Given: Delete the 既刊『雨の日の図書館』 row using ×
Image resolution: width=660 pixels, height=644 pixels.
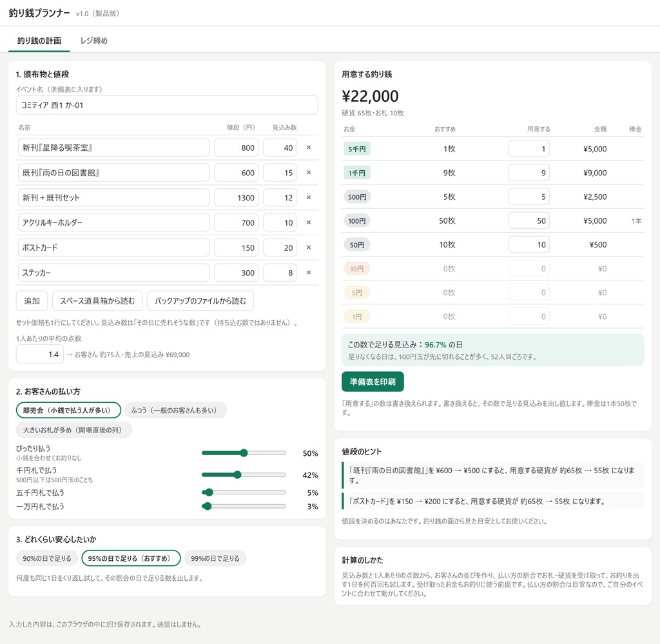Looking at the screenshot, I should coord(309,173).
